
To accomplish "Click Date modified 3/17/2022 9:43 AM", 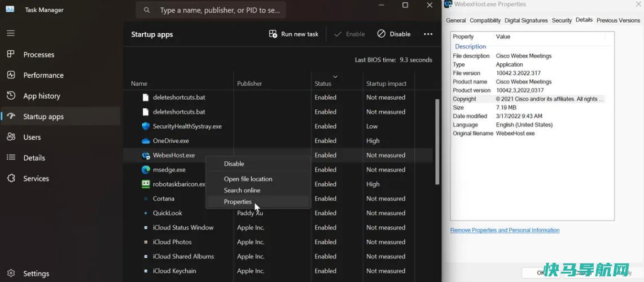I will tap(519, 116).
